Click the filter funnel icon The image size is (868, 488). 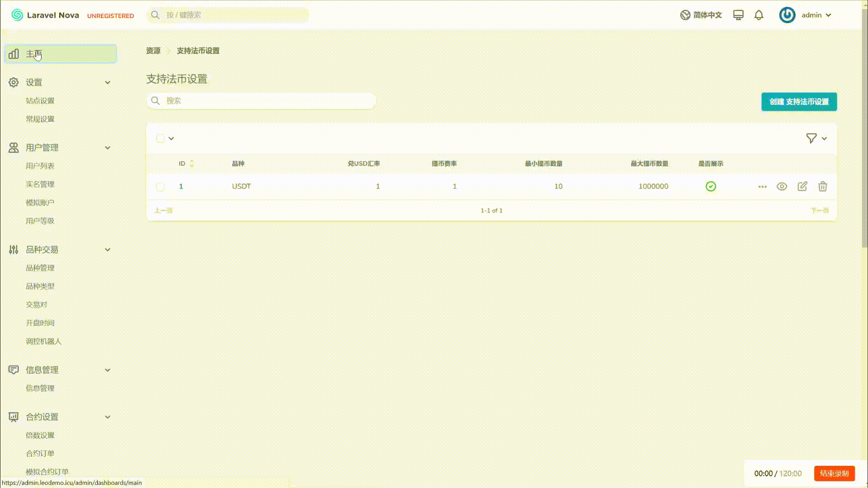pos(811,138)
